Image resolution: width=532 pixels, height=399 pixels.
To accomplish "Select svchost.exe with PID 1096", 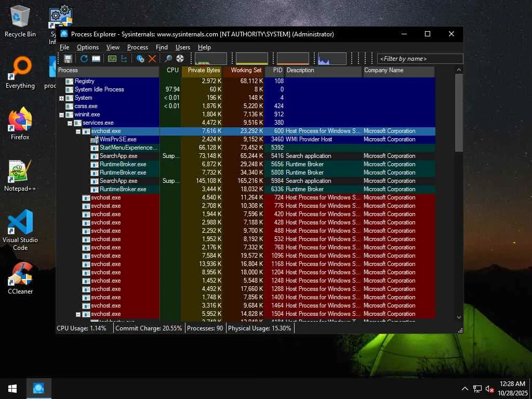I will point(246,256).
